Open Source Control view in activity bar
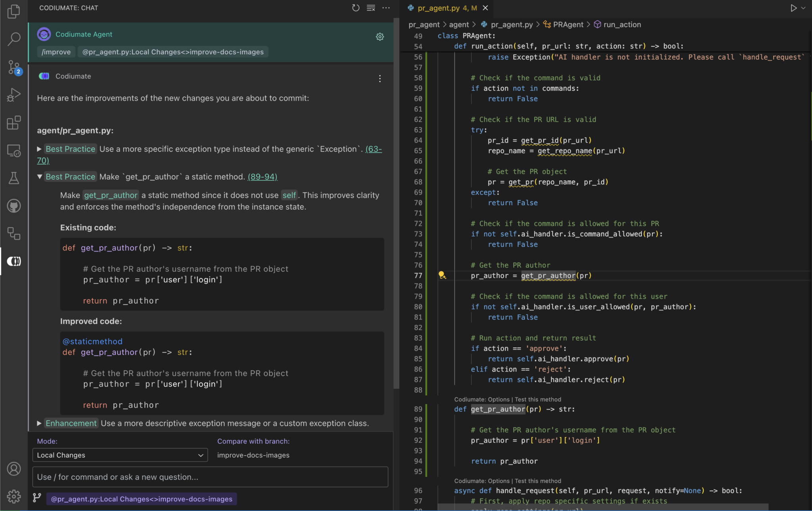The image size is (812, 511). pyautogui.click(x=14, y=67)
